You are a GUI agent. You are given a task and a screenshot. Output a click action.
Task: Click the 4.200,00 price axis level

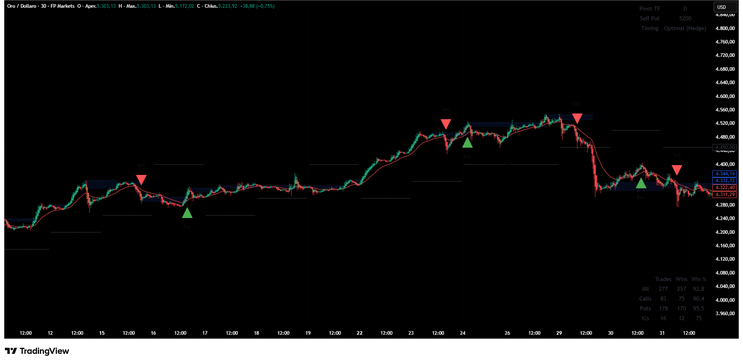pos(726,232)
